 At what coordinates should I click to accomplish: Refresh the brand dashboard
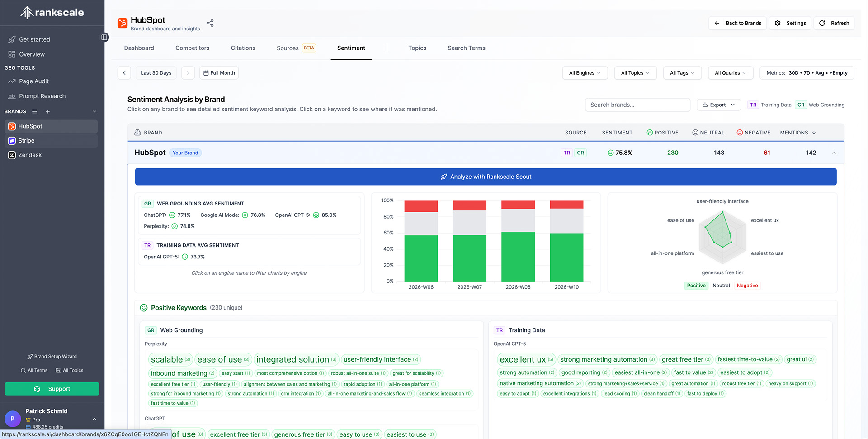[x=834, y=23]
